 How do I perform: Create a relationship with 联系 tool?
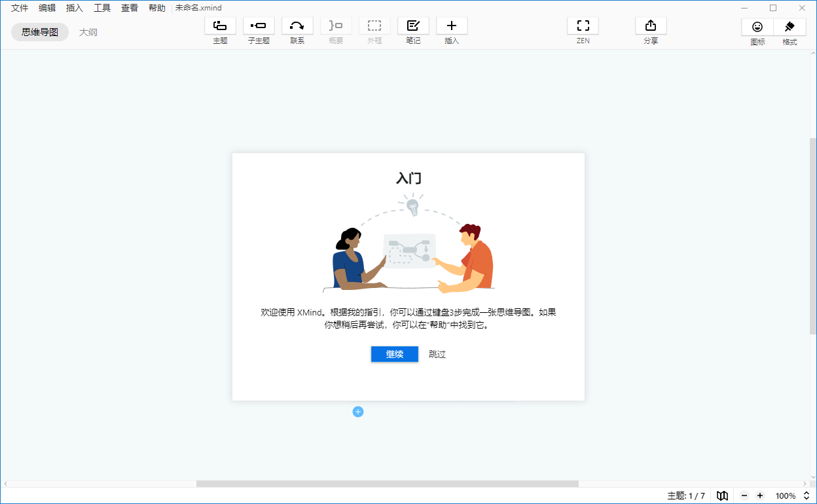297,26
